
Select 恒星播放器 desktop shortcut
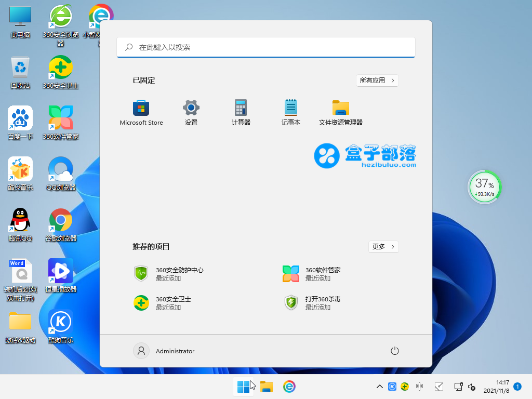tap(60, 275)
